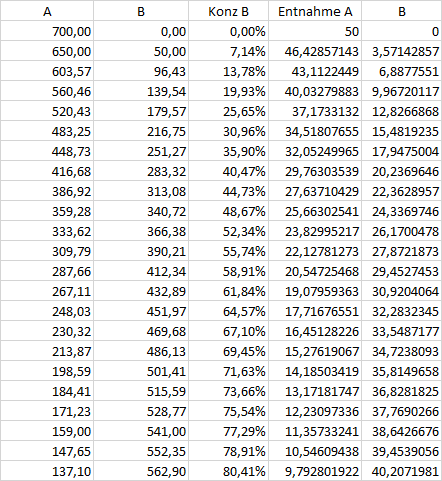Click the cell containing 17,9475004

(402, 151)
